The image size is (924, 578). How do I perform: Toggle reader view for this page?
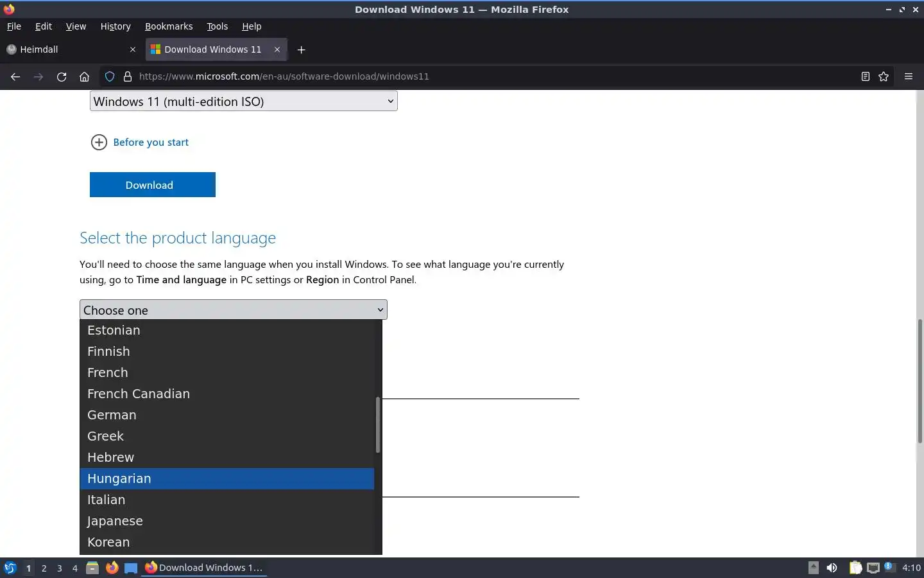(x=865, y=76)
